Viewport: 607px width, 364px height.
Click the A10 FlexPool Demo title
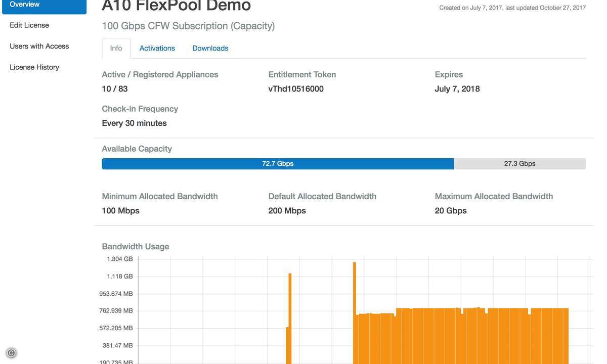point(176,6)
